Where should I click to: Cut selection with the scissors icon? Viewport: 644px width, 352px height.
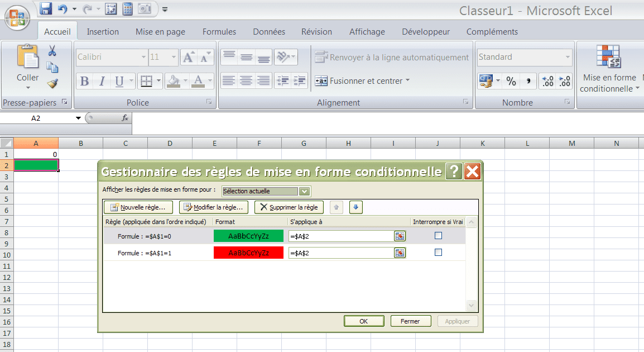52,51
